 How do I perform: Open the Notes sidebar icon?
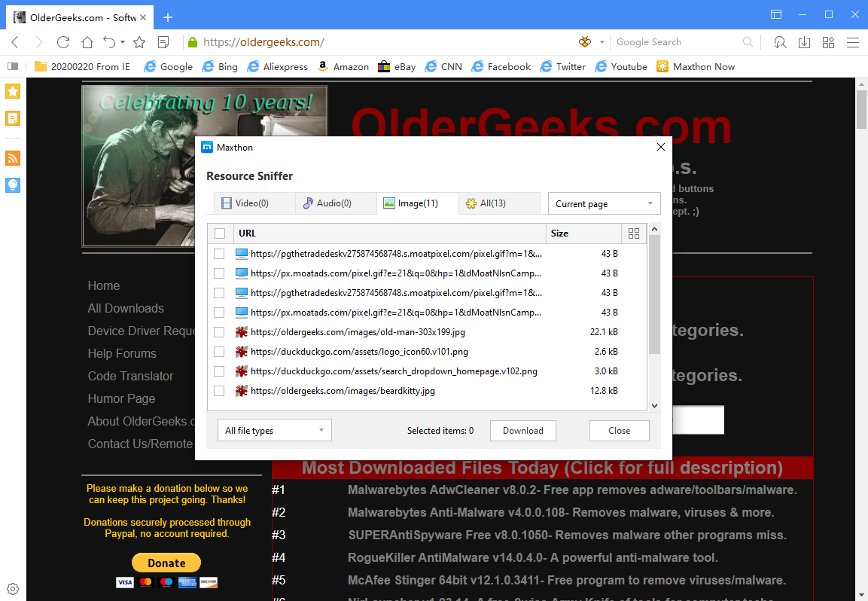[x=13, y=118]
